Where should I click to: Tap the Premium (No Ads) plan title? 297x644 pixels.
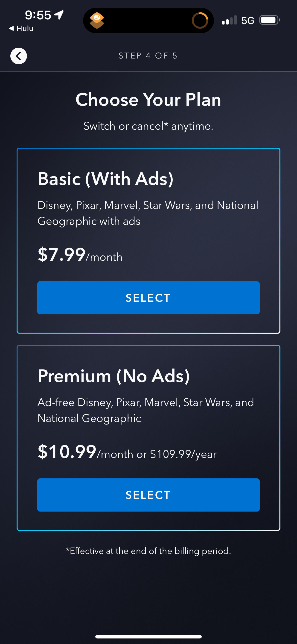coord(114,376)
